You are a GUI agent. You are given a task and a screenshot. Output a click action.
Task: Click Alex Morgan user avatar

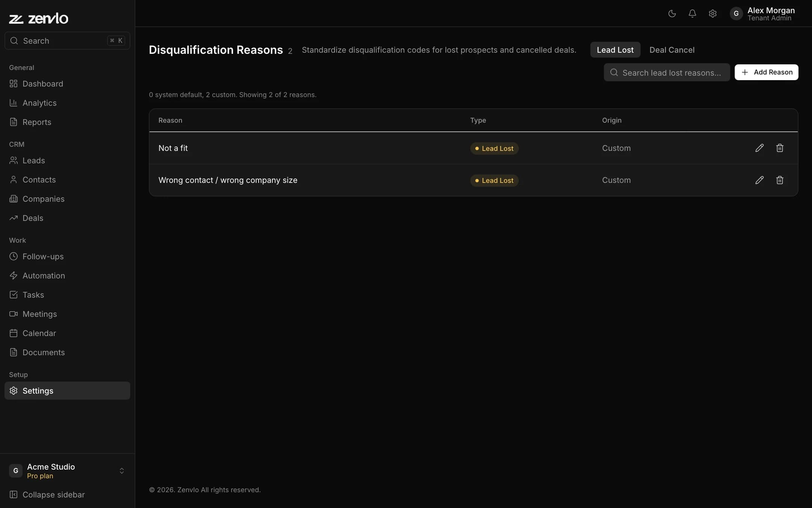click(736, 14)
